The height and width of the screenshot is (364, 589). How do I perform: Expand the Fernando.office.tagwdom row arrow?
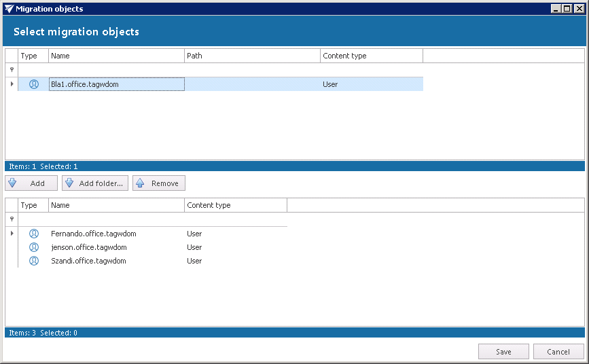tap(12, 234)
